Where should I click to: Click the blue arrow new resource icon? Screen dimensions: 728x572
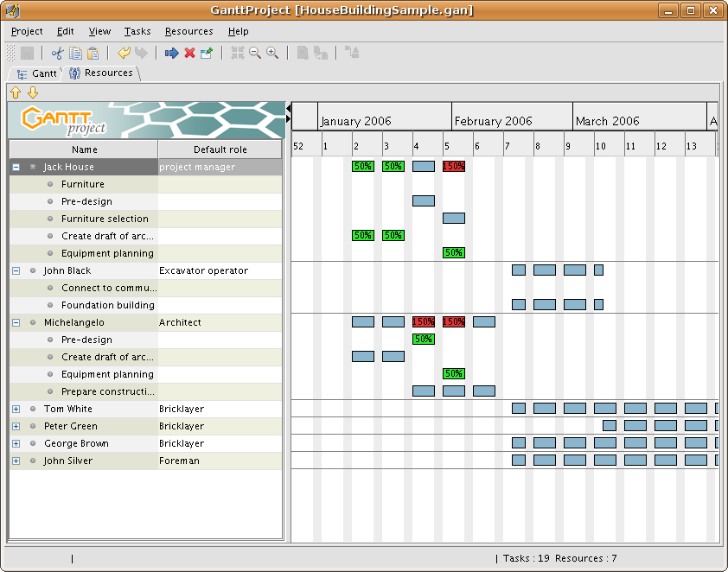click(171, 53)
